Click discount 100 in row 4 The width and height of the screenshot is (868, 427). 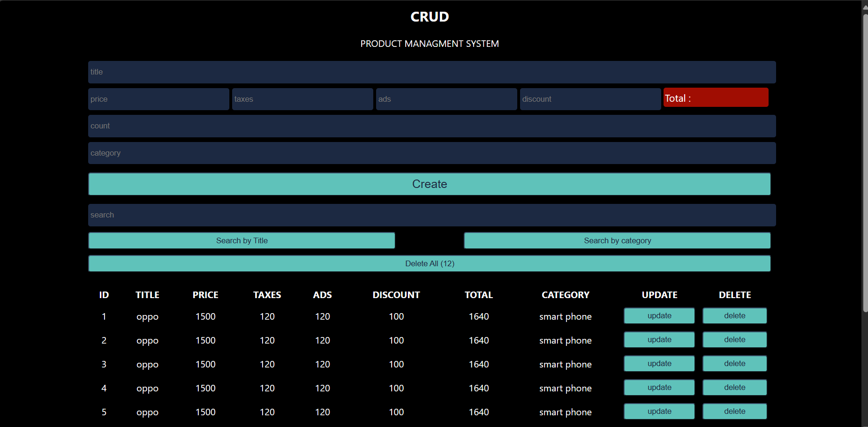(396, 388)
